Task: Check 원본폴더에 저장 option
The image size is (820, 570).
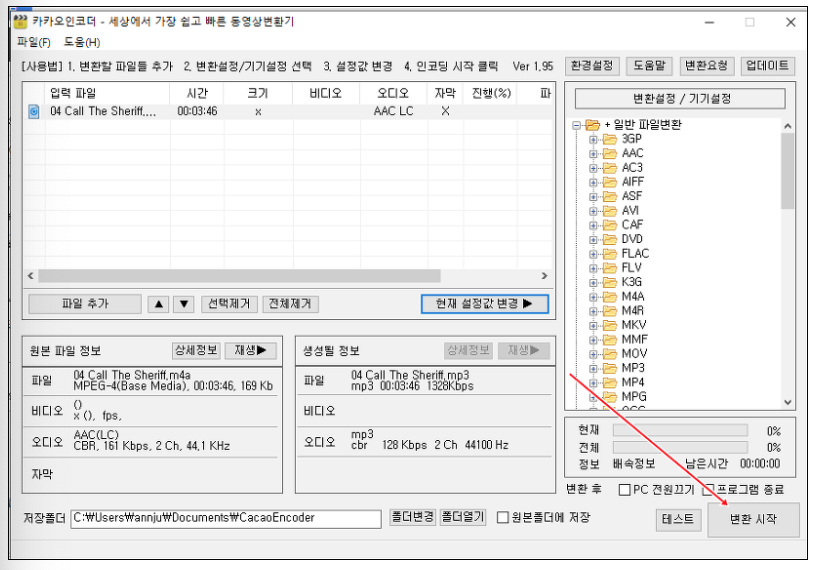Action: click(x=503, y=518)
